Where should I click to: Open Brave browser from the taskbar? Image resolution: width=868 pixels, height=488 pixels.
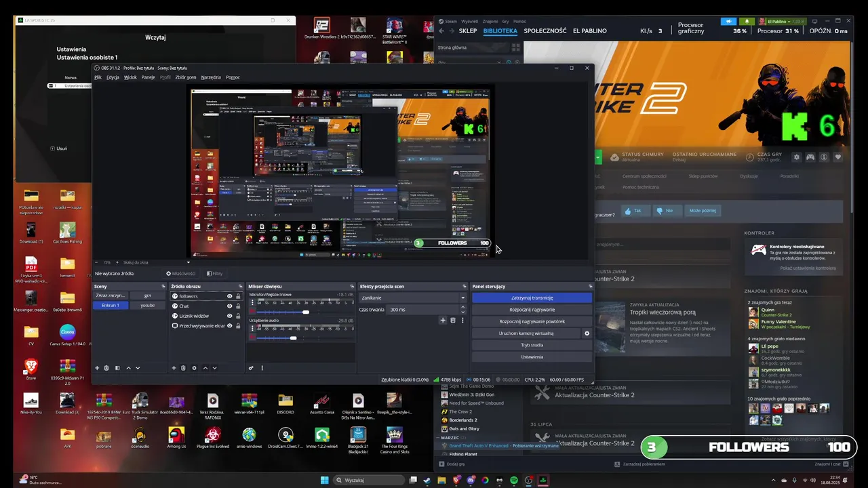[x=456, y=481]
